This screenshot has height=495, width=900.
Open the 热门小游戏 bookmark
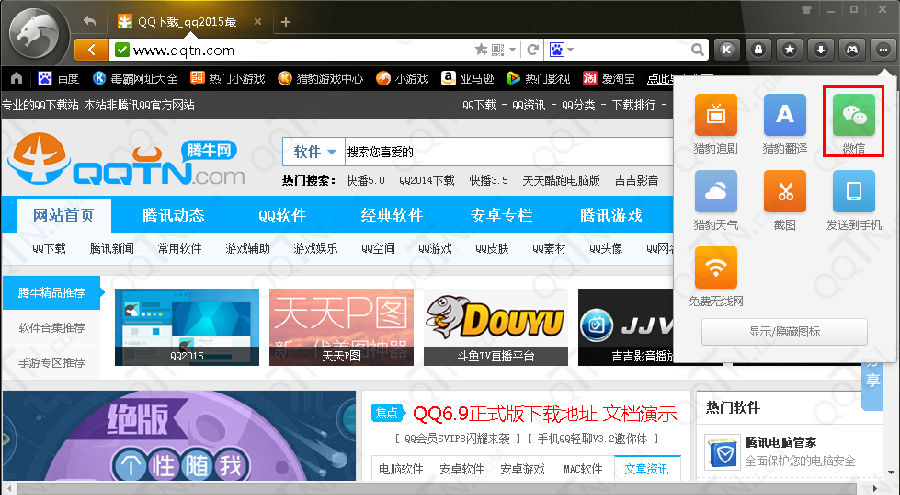228,79
